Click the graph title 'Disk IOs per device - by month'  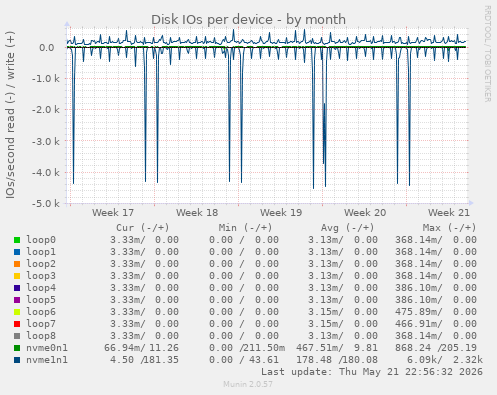[248, 20]
